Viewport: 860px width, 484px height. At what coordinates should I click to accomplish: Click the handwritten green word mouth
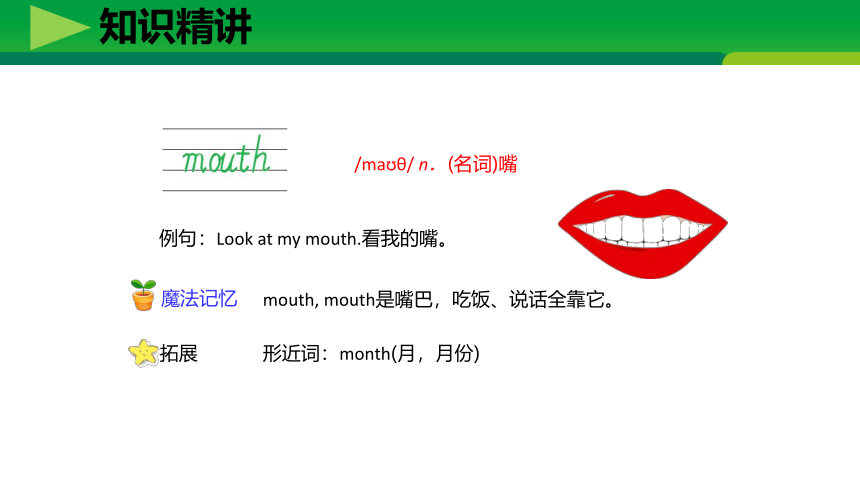pyautogui.click(x=225, y=156)
